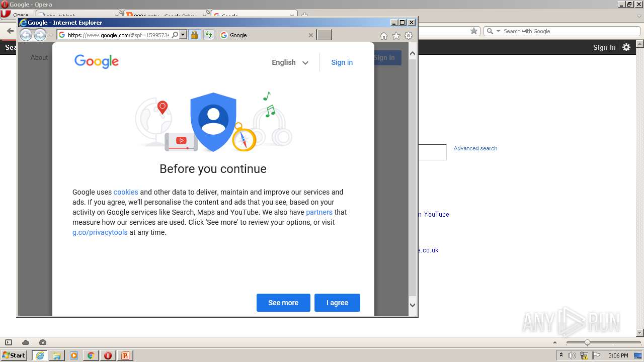Refresh the page in Internet Explorer

point(208,35)
